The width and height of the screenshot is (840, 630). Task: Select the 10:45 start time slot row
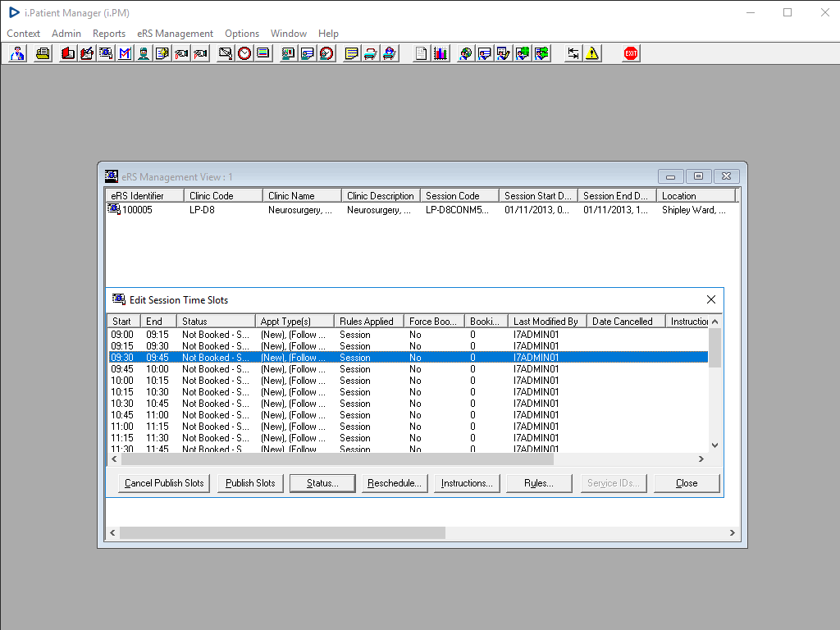pyautogui.click(x=409, y=415)
